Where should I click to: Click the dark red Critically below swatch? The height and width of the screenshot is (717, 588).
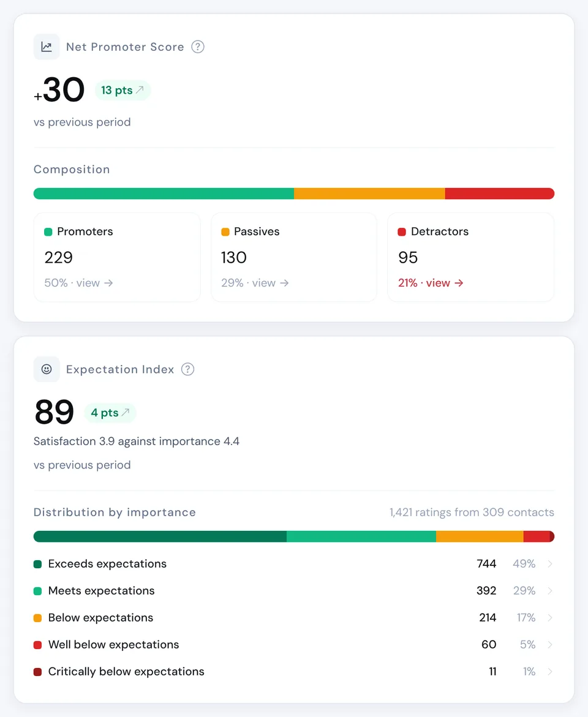click(x=37, y=672)
